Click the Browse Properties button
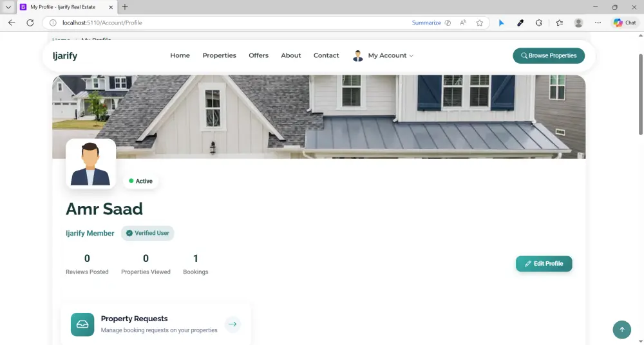The image size is (644, 345). point(549,55)
